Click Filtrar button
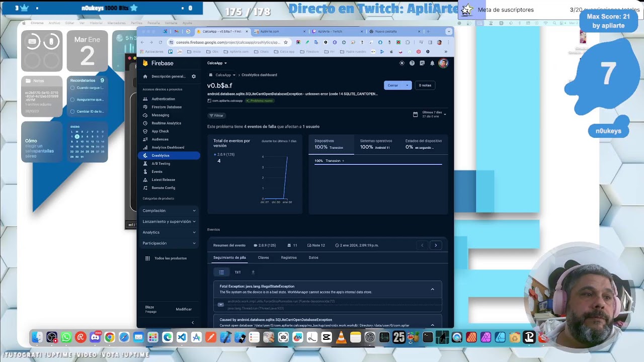This screenshot has height=362, width=644. (x=216, y=116)
